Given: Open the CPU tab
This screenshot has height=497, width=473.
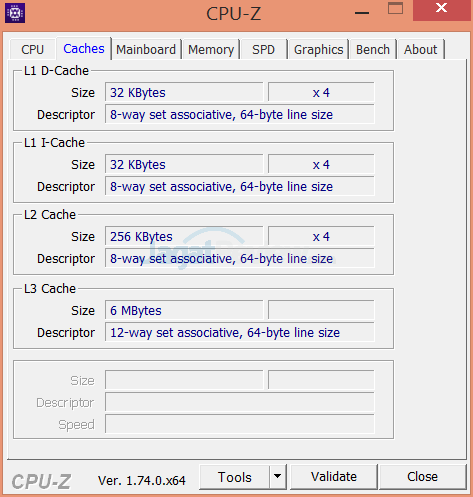Looking at the screenshot, I should click(32, 50).
